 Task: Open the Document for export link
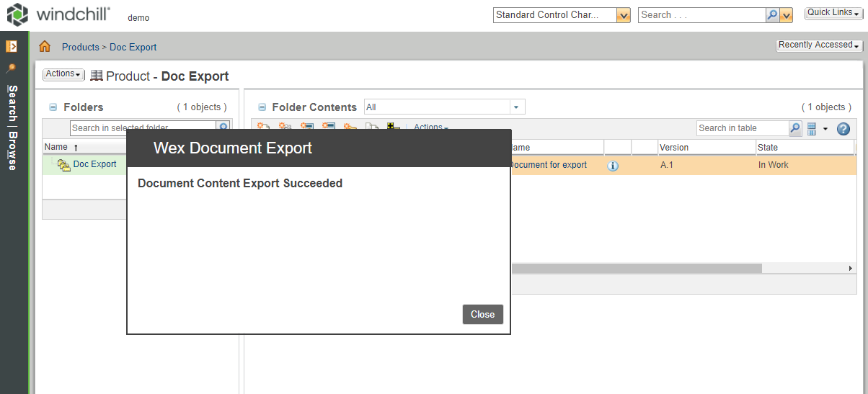click(x=549, y=165)
